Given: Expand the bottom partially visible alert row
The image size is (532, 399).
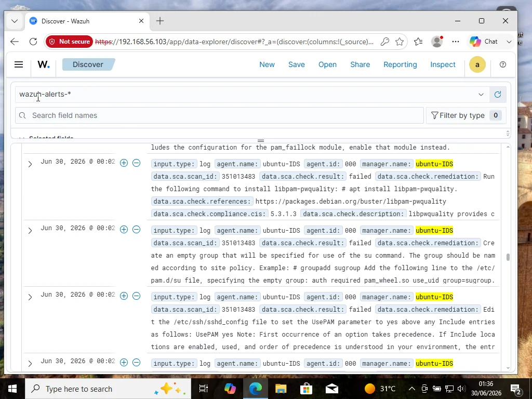Looking at the screenshot, I should (x=30, y=364).
